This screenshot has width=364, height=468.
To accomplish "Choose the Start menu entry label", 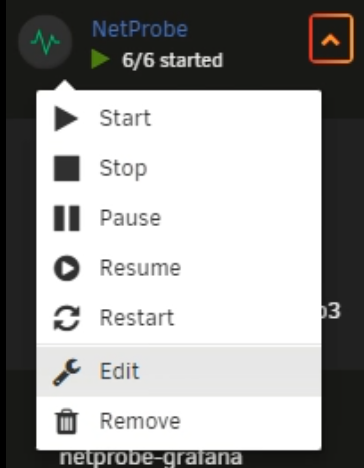I will click(x=125, y=118).
